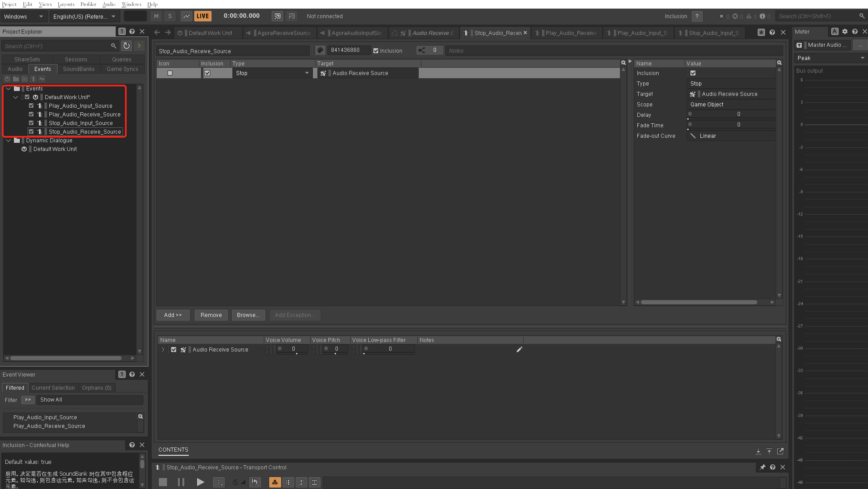Collapse the Default Work Unit* node

point(16,97)
